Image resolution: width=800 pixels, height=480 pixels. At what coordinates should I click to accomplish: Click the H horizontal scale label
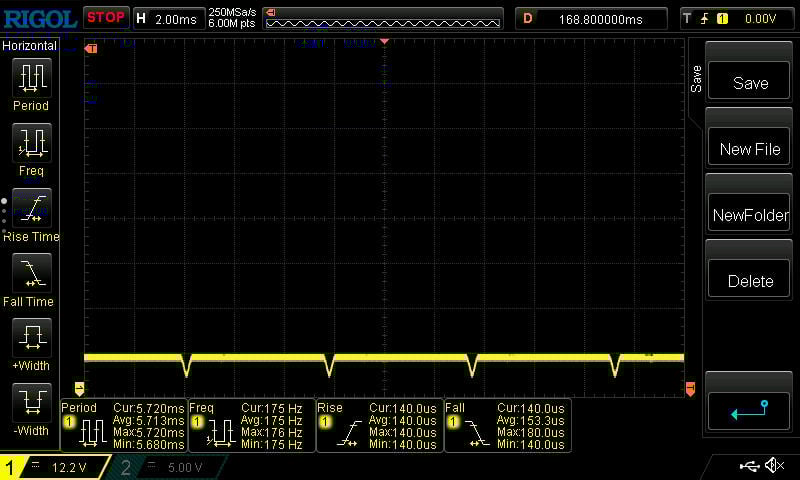(141, 19)
